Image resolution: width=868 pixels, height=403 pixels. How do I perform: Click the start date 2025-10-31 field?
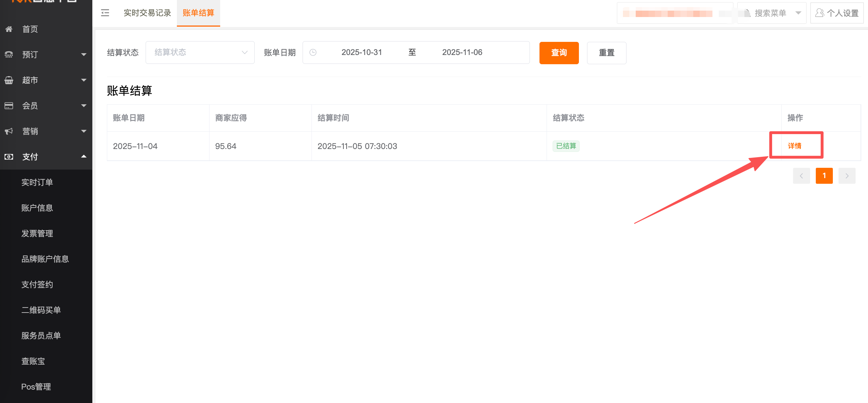362,53
